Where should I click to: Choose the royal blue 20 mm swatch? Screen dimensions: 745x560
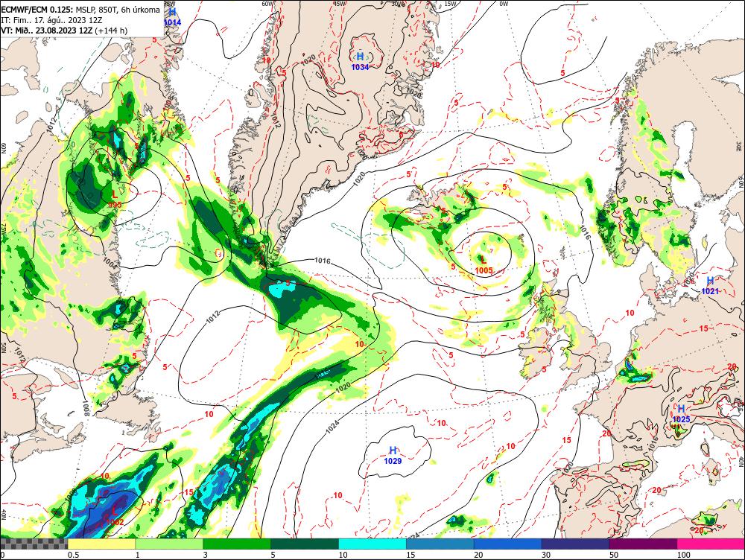click(x=508, y=544)
